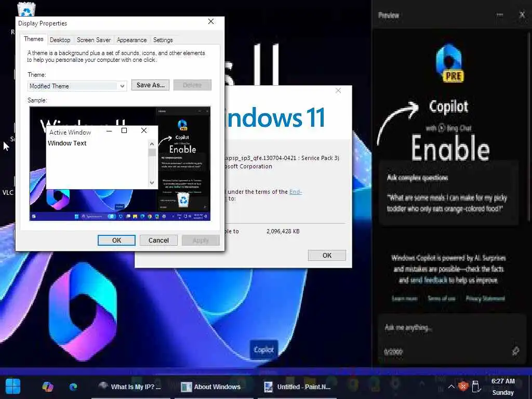Image resolution: width=532 pixels, height=399 pixels.
Task: Click the 2,096,428 KB memory value
Action: (283, 231)
